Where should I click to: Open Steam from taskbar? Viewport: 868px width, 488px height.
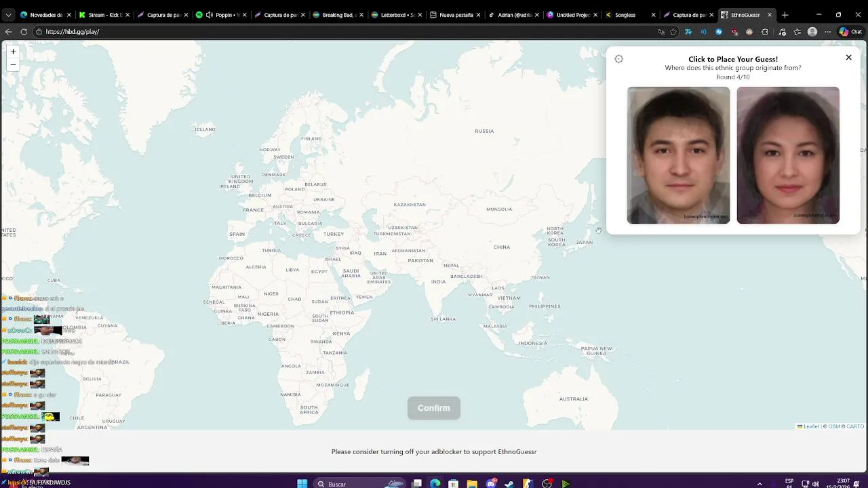click(x=509, y=484)
